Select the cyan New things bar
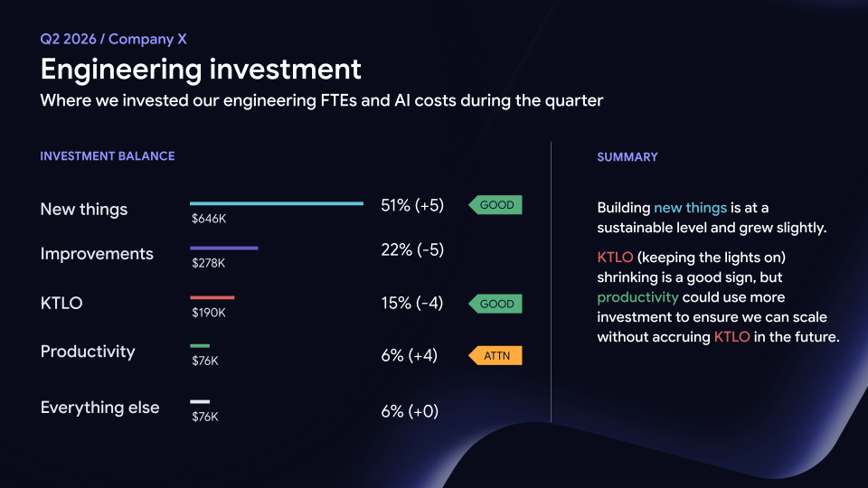 click(x=277, y=203)
